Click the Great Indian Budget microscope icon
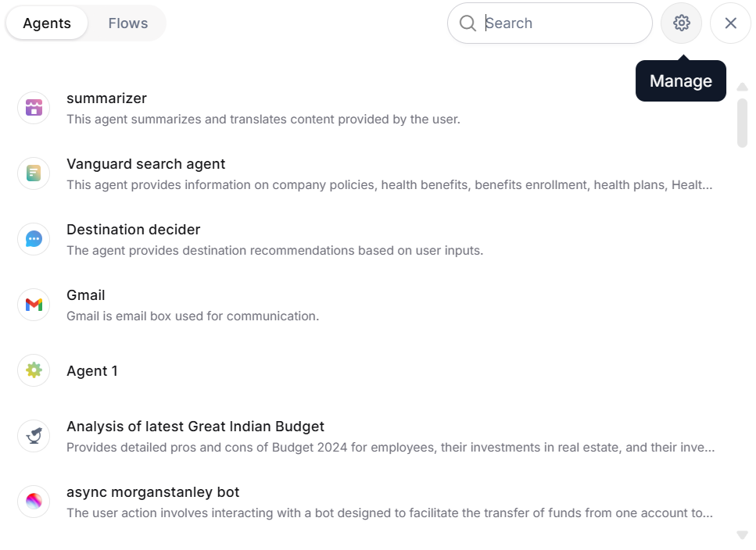The height and width of the screenshot is (550, 756). tap(34, 436)
